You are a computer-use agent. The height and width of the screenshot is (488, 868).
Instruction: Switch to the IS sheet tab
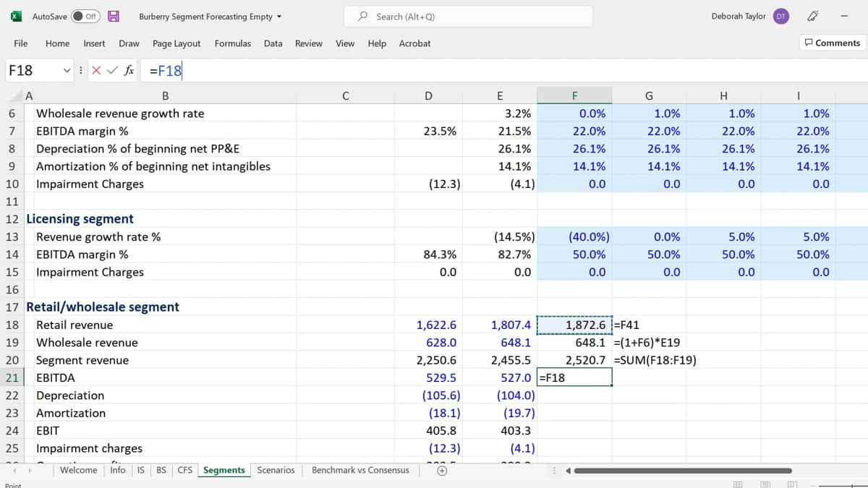[x=141, y=471]
